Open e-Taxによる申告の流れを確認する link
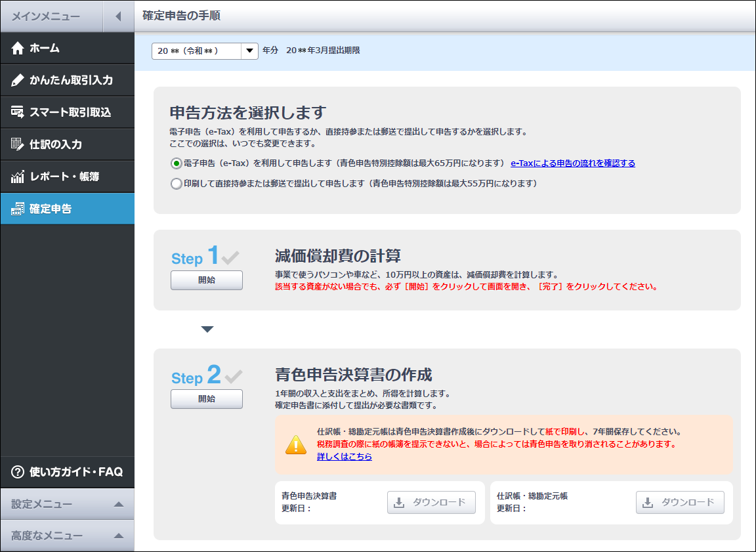 [x=573, y=163]
